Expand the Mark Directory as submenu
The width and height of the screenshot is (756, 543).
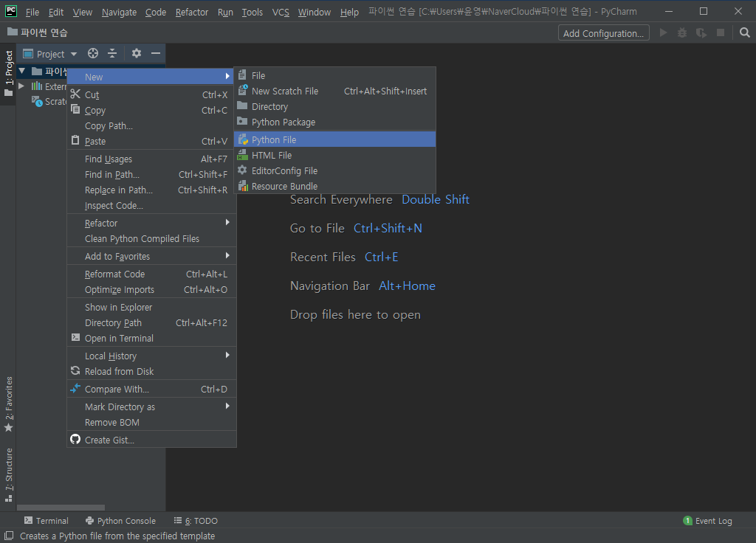(x=151, y=407)
